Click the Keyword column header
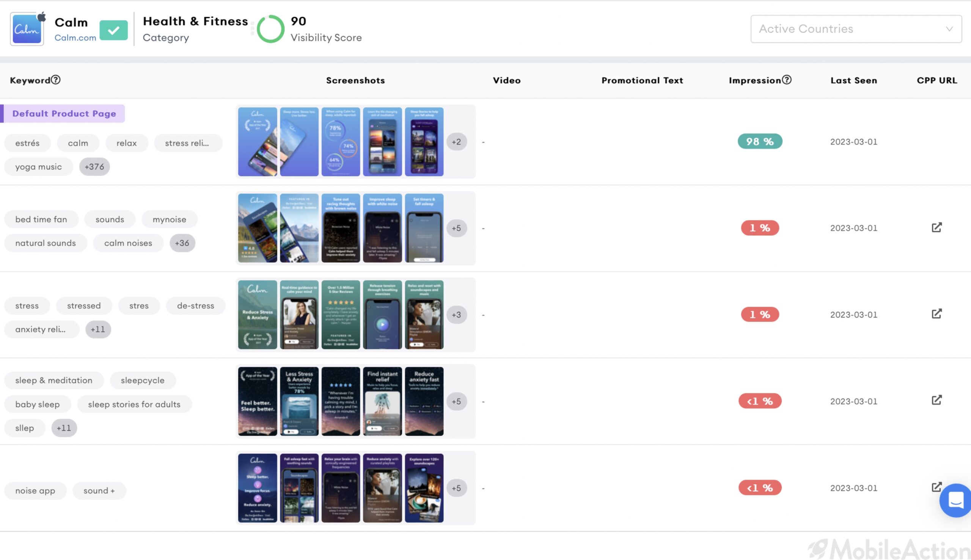Image resolution: width=971 pixels, height=560 pixels. coord(30,80)
